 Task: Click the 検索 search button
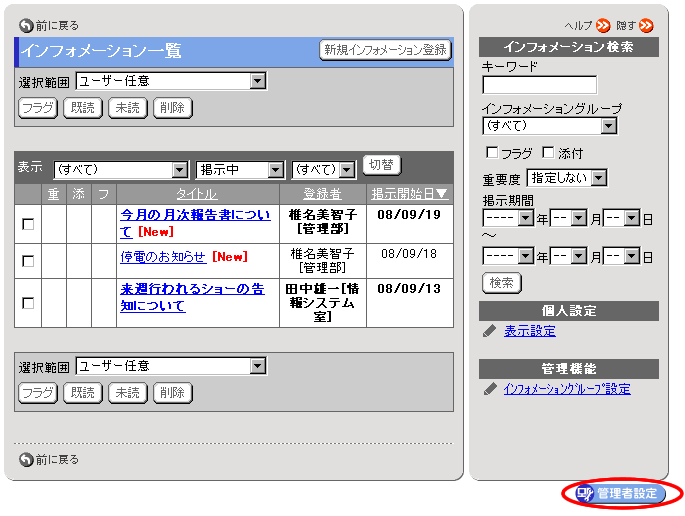502,283
